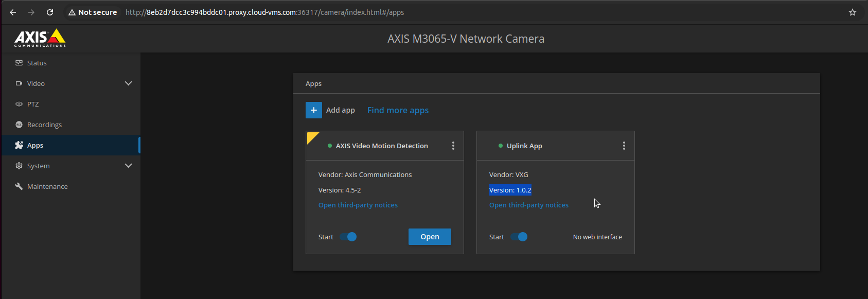Click the plus Add app icon
868x299 pixels.
tap(313, 110)
